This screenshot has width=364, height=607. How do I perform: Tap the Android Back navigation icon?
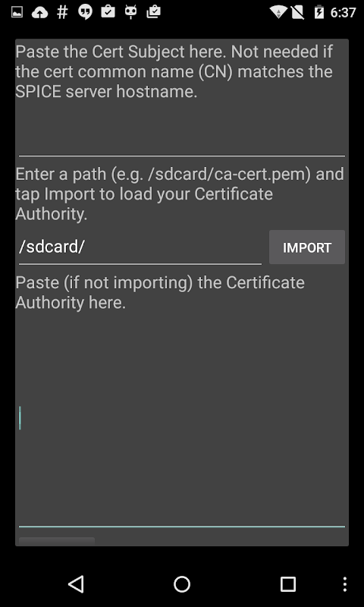click(76, 583)
